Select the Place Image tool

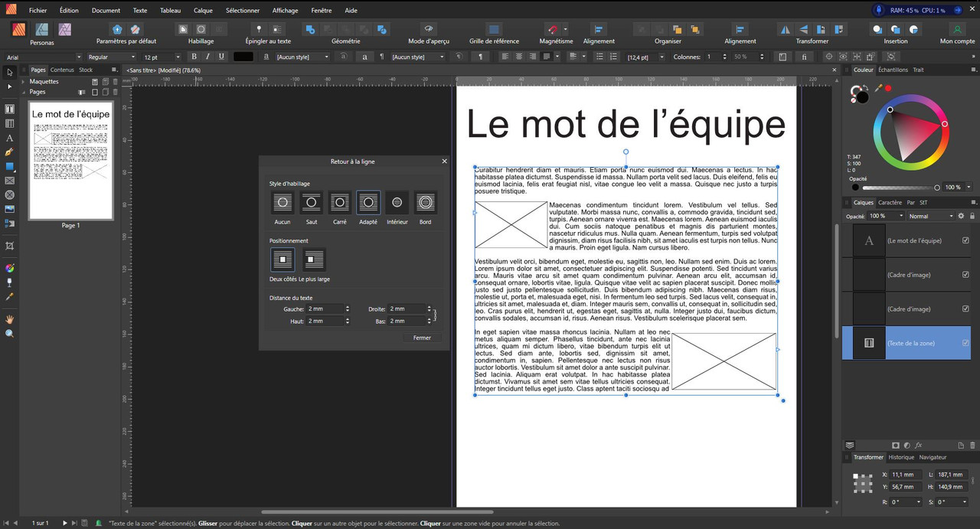point(9,209)
